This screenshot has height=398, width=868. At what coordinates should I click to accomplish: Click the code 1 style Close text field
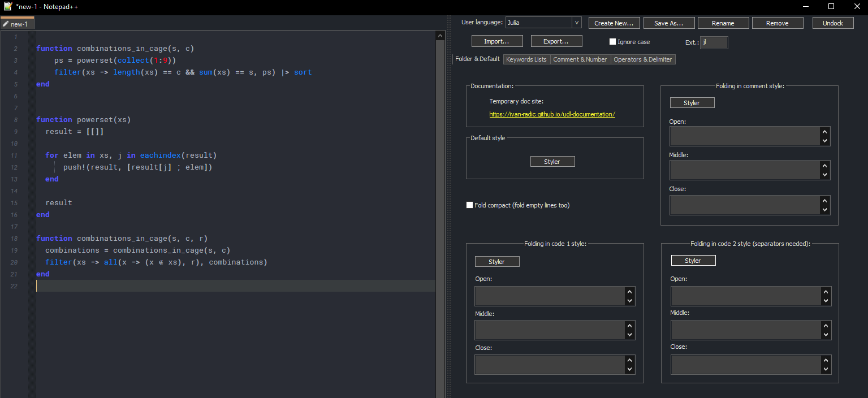pos(550,365)
